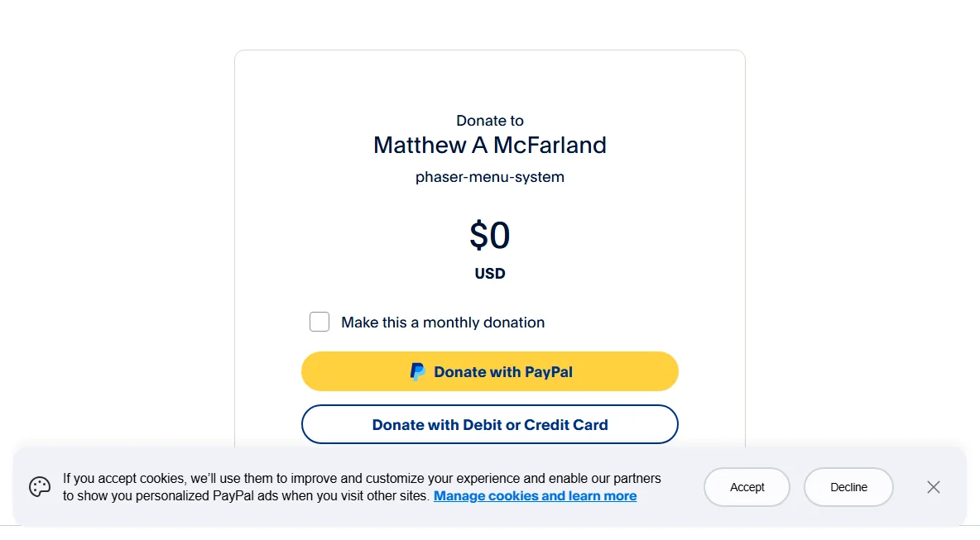The image size is (980, 540).
Task: Decline cookies in the banner
Action: tap(848, 487)
